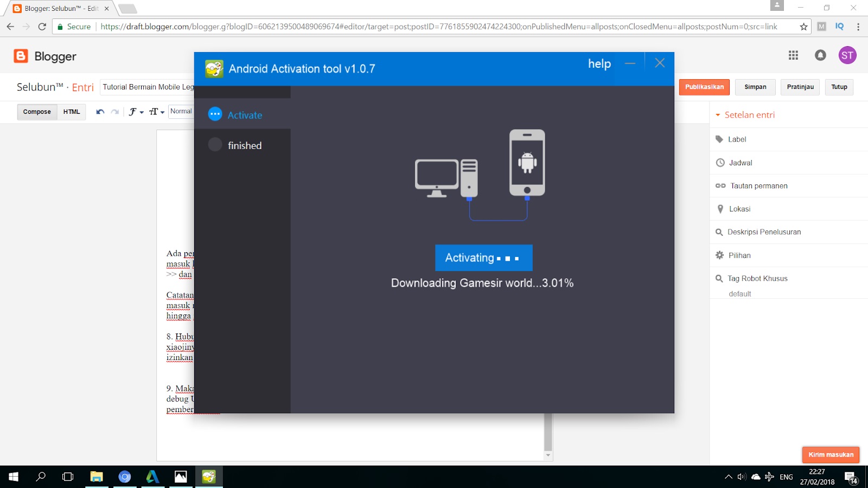Viewport: 868px width, 488px height.
Task: Close the Android Activation tool window
Action: [x=660, y=63]
